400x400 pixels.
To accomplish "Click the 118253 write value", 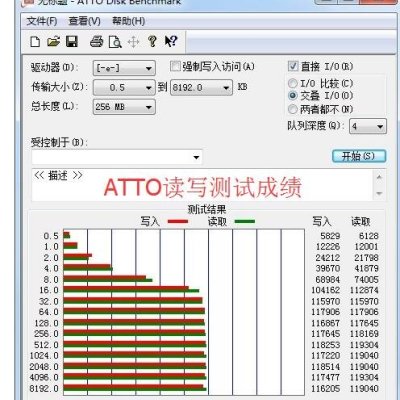I will (326, 345).
